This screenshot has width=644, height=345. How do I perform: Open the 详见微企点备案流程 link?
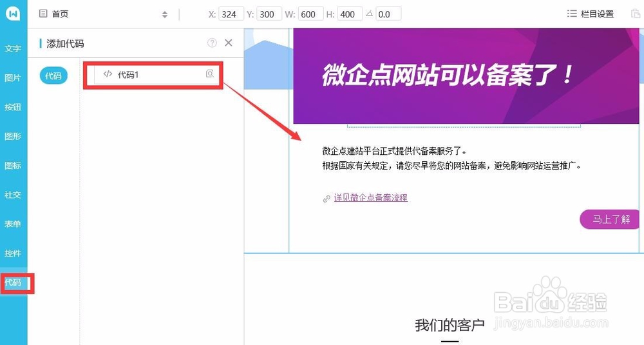click(370, 198)
